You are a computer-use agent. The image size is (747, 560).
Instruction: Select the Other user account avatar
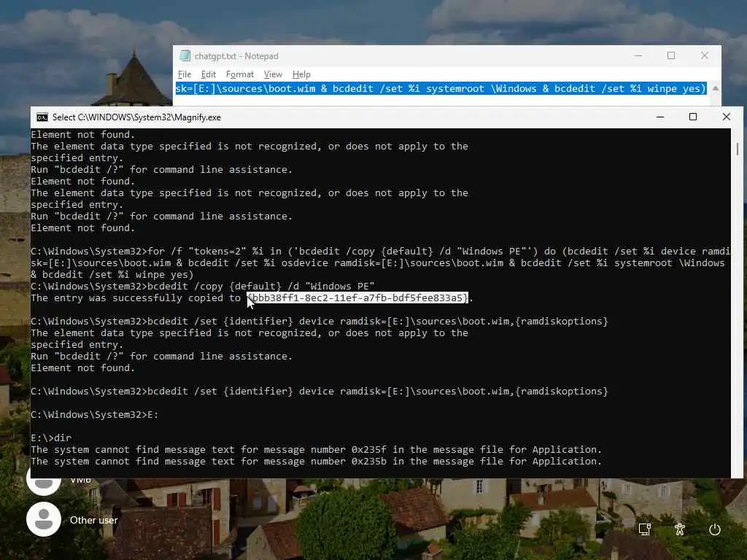coord(43,519)
